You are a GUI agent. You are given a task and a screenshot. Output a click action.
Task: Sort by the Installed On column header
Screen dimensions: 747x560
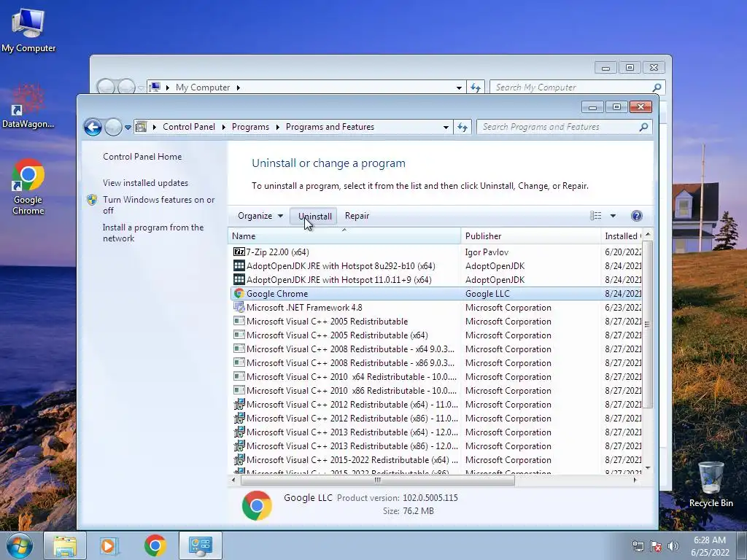coord(622,236)
